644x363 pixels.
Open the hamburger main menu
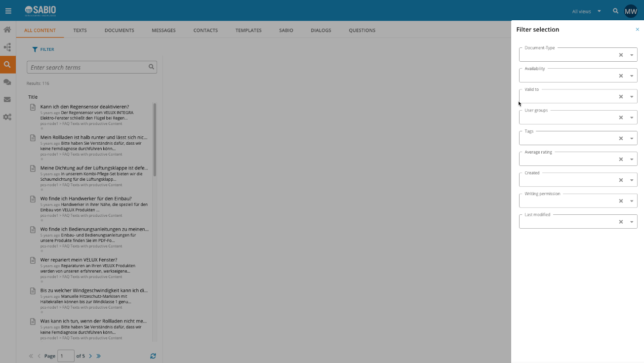(8, 11)
